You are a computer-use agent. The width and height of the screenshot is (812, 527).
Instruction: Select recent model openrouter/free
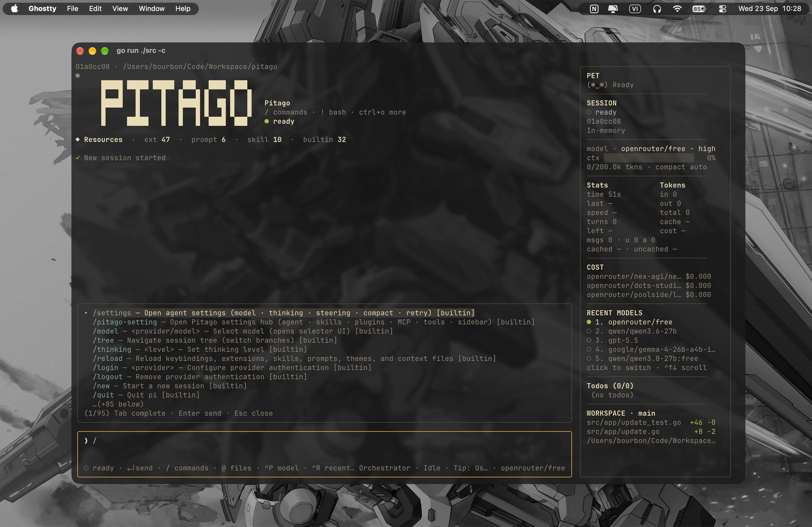coord(629,322)
